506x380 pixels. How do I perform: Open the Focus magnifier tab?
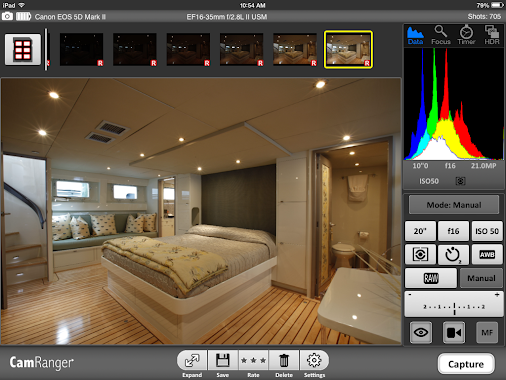pyautogui.click(x=441, y=35)
